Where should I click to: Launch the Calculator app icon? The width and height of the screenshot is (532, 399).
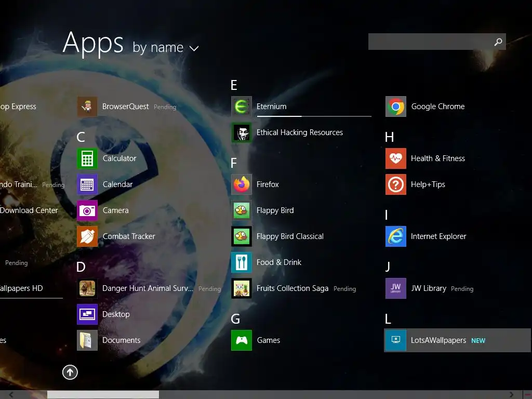87,158
